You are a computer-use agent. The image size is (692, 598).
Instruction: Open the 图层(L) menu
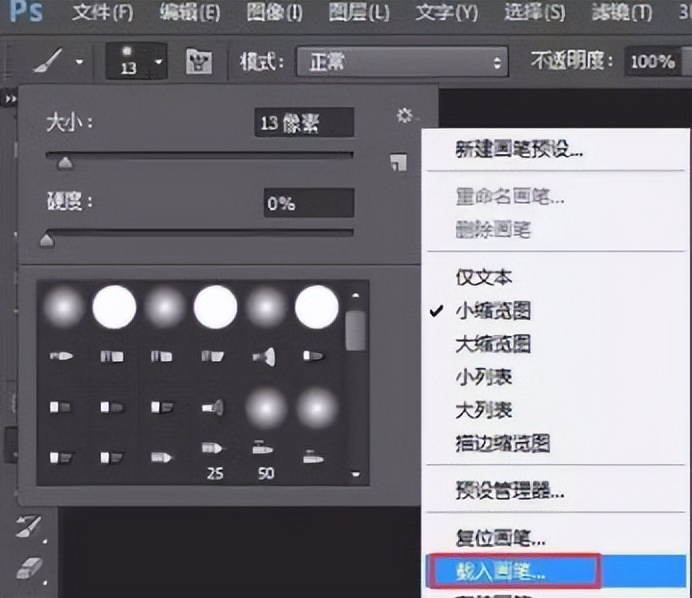point(359,12)
